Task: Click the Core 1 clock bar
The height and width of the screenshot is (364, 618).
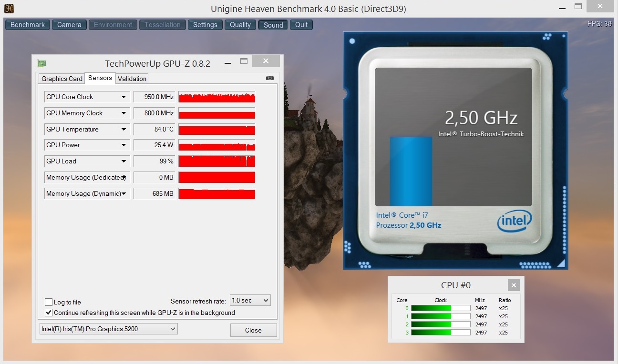Action: (441, 316)
